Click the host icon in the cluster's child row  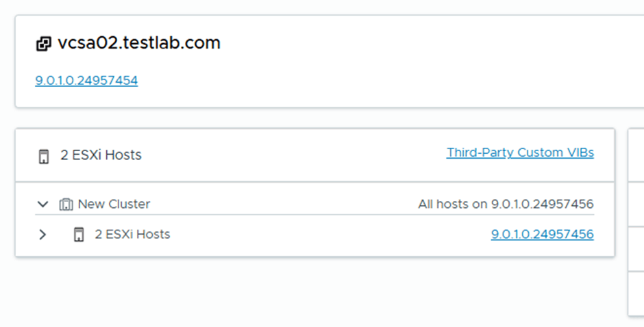[79, 235]
